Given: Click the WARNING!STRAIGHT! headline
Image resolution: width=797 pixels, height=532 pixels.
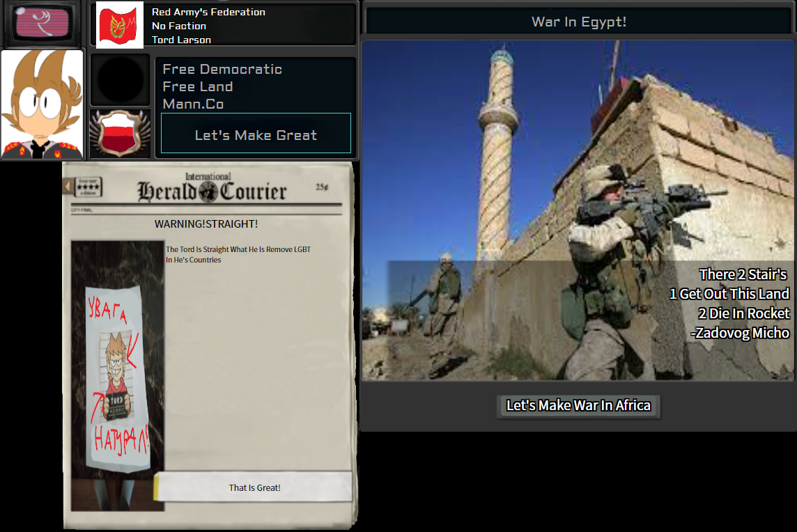Looking at the screenshot, I should tap(206, 224).
